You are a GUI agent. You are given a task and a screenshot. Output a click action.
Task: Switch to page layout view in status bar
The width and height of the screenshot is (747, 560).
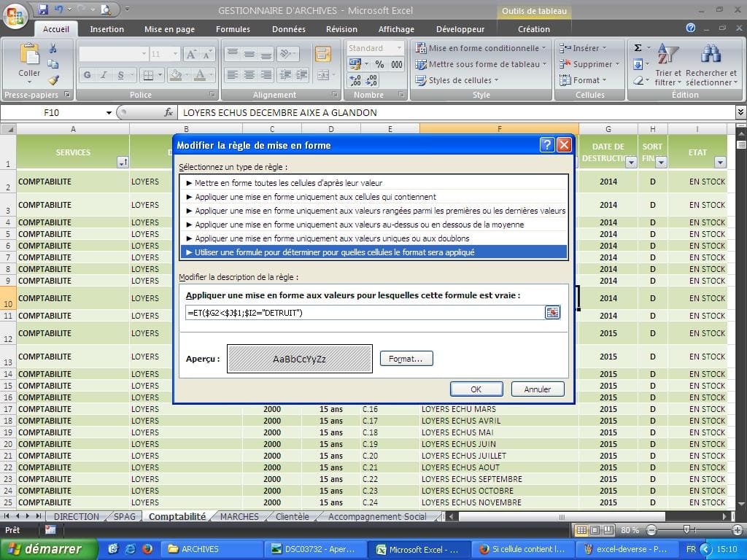[595, 530]
